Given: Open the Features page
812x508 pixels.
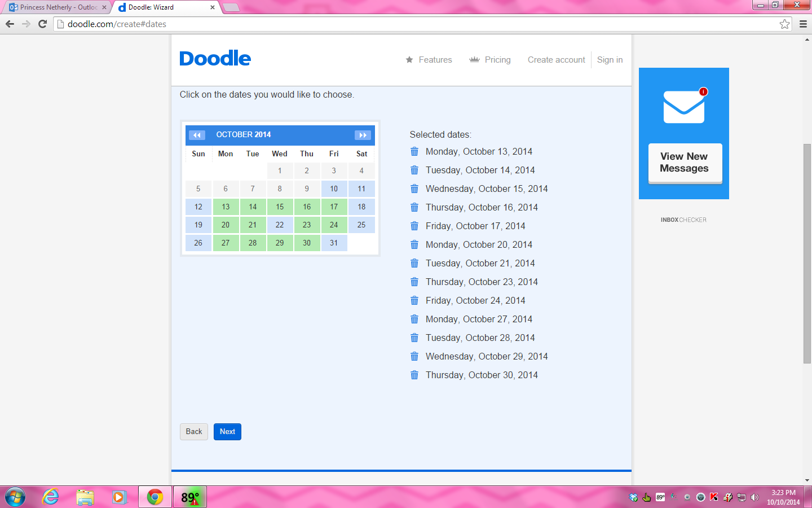Looking at the screenshot, I should coord(429,60).
